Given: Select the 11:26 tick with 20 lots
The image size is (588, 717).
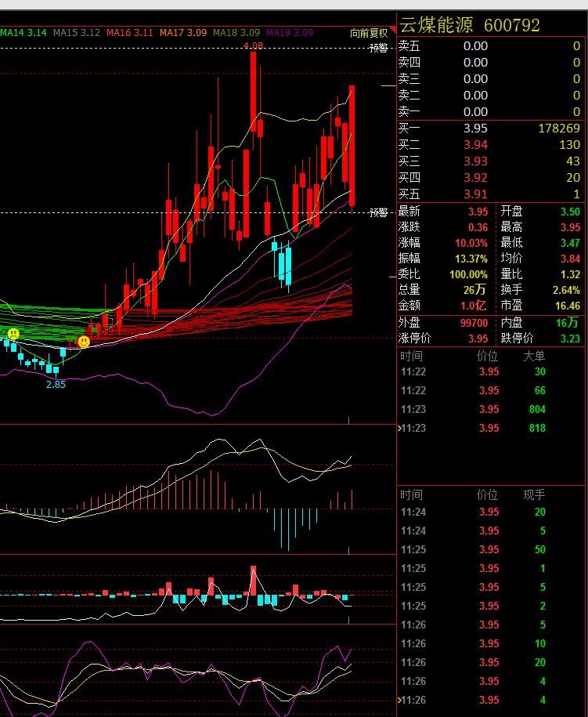Looking at the screenshot, I should 491,663.
